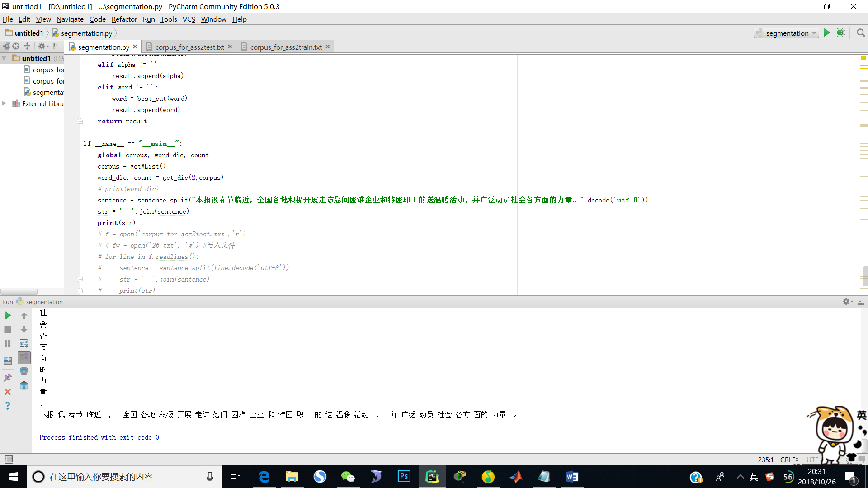868x488 pixels.
Task: Pause output in the Run panel
Action: pos(8,343)
